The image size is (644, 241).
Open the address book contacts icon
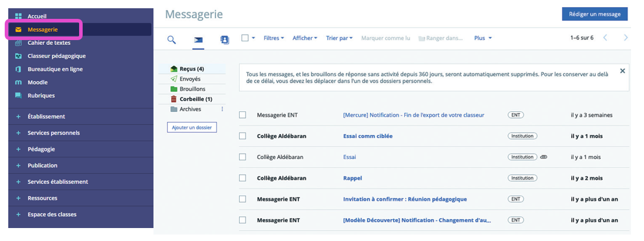click(x=224, y=39)
